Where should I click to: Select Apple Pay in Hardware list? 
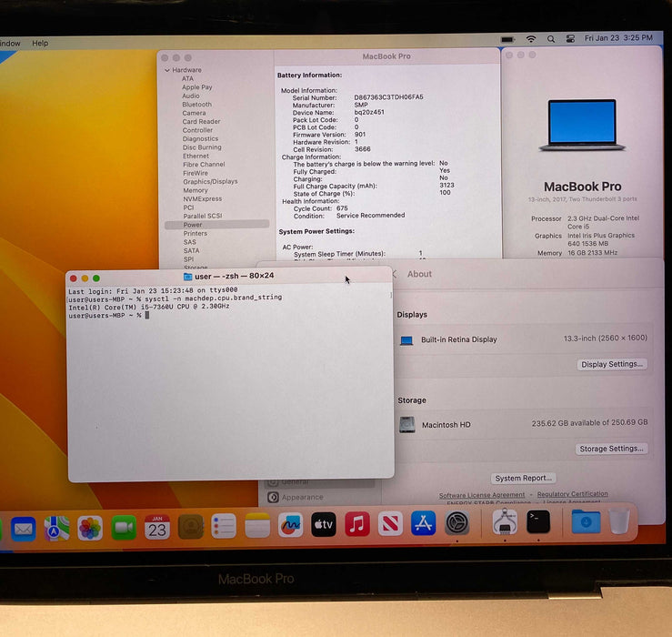(x=197, y=87)
